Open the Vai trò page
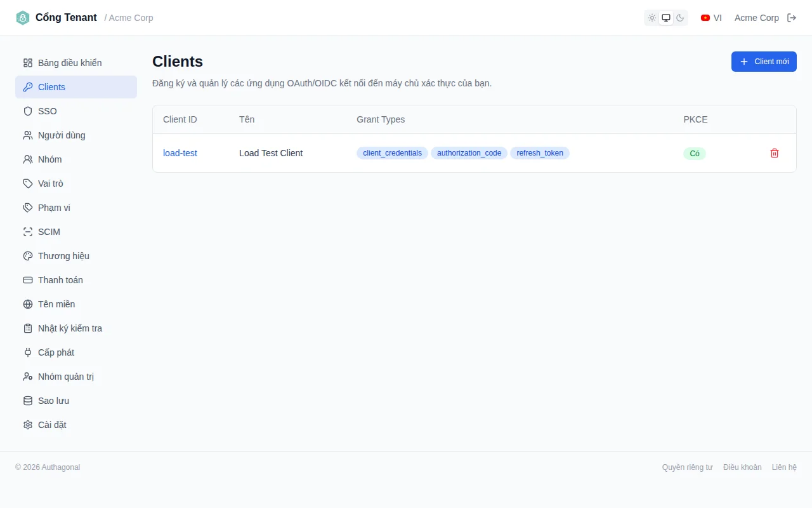Image resolution: width=812 pixels, height=508 pixels. pos(76,184)
